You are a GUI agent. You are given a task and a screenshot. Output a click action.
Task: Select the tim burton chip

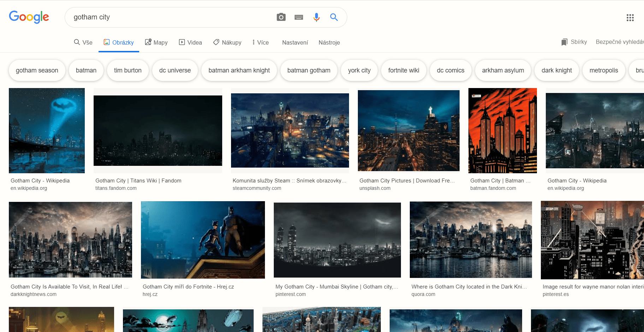[x=128, y=70]
